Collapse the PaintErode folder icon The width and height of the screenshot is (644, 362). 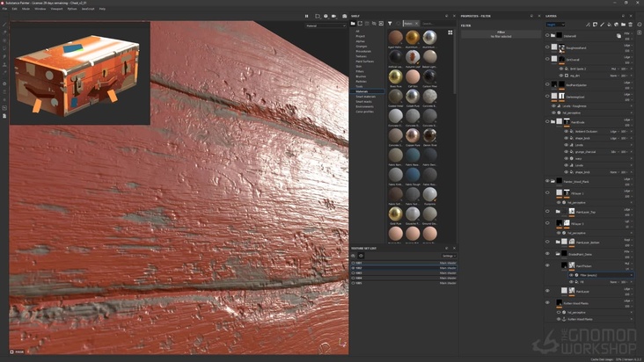coord(553,122)
